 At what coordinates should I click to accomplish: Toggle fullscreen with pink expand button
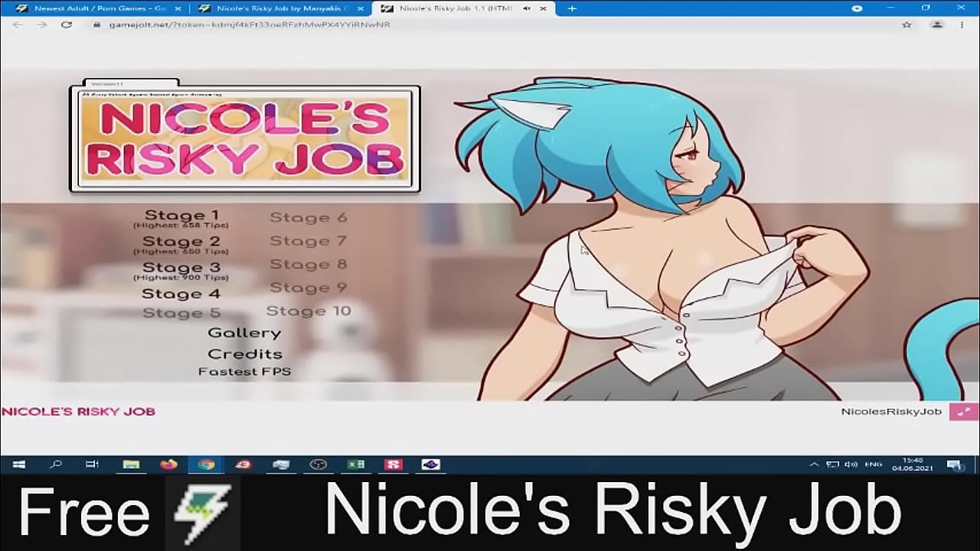click(x=963, y=412)
